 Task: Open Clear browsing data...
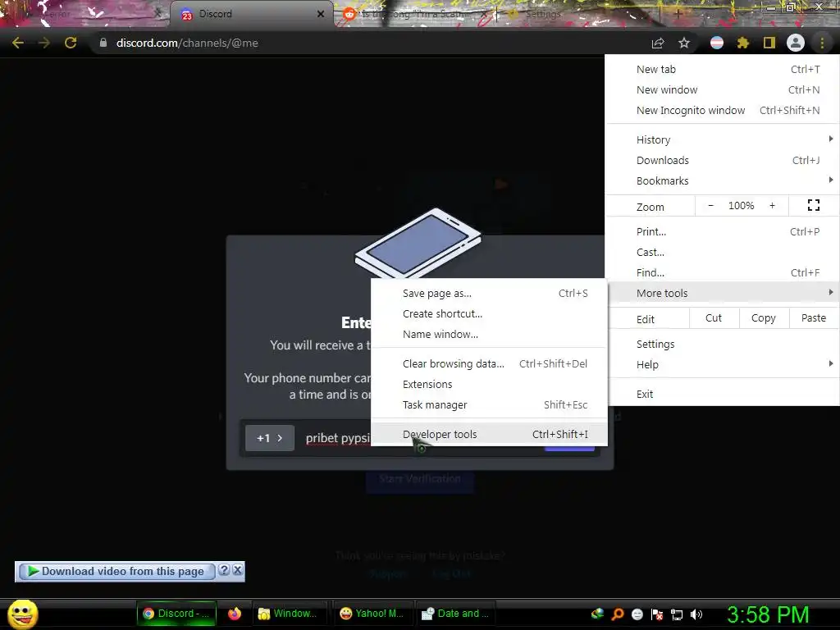(489, 363)
